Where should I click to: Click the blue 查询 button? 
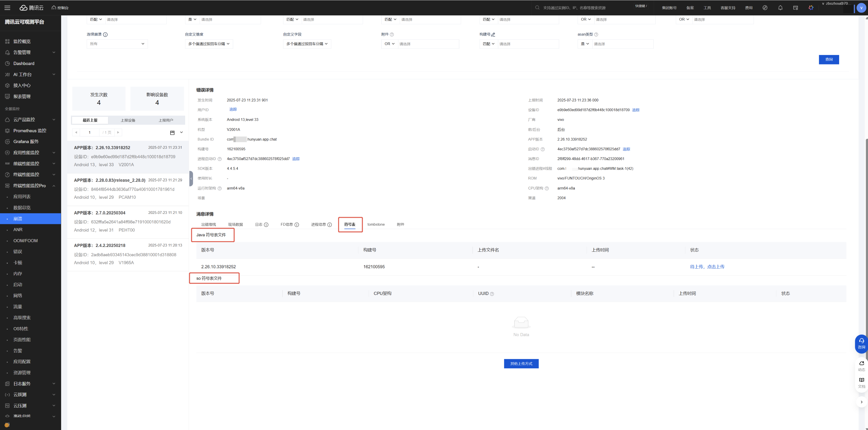[x=828, y=60]
